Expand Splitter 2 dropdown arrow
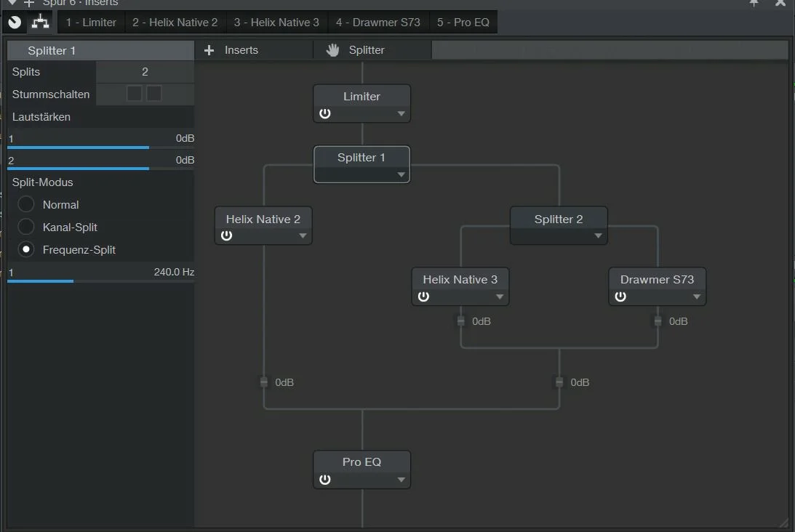 coord(597,235)
